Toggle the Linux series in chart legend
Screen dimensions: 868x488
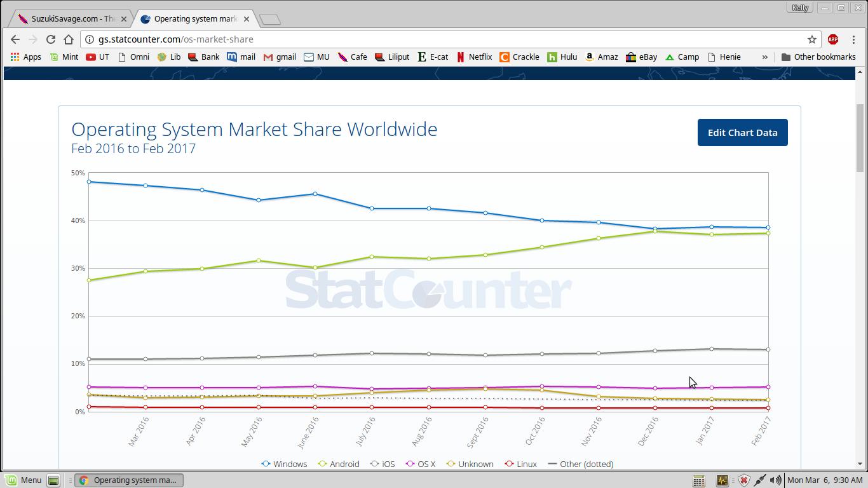520,464
